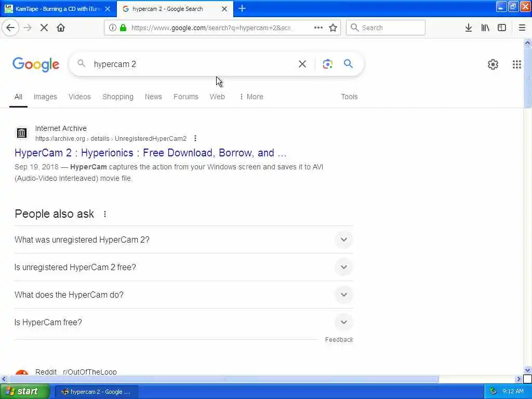Open the More search filters dropdown
Screen dimensions: 532x399
251,97
